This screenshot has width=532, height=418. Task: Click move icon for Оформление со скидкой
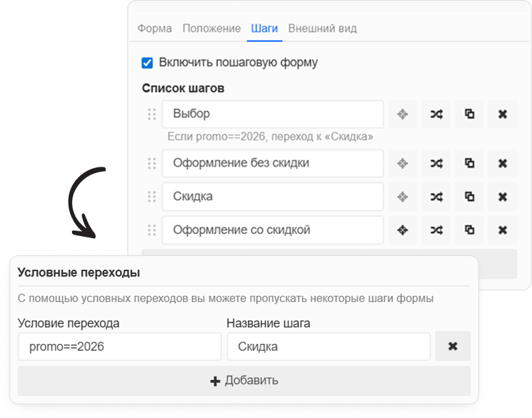pyautogui.click(x=403, y=230)
